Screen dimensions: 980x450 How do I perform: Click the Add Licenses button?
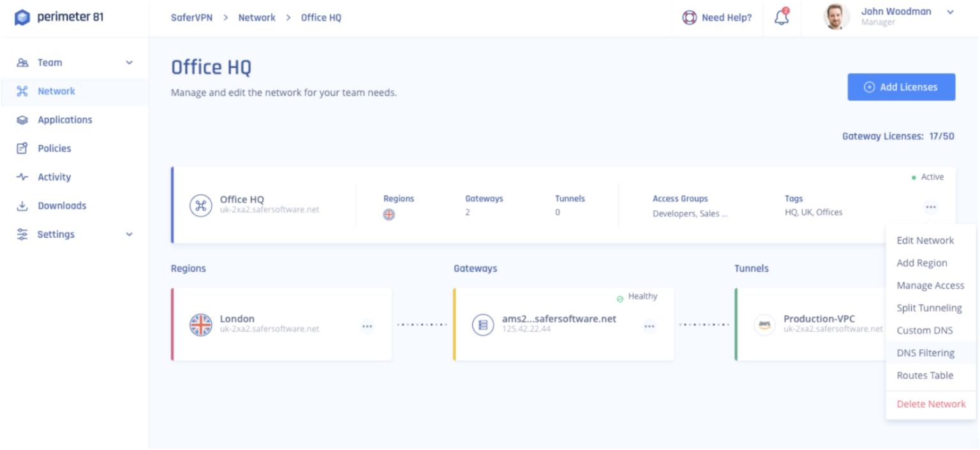pos(901,87)
